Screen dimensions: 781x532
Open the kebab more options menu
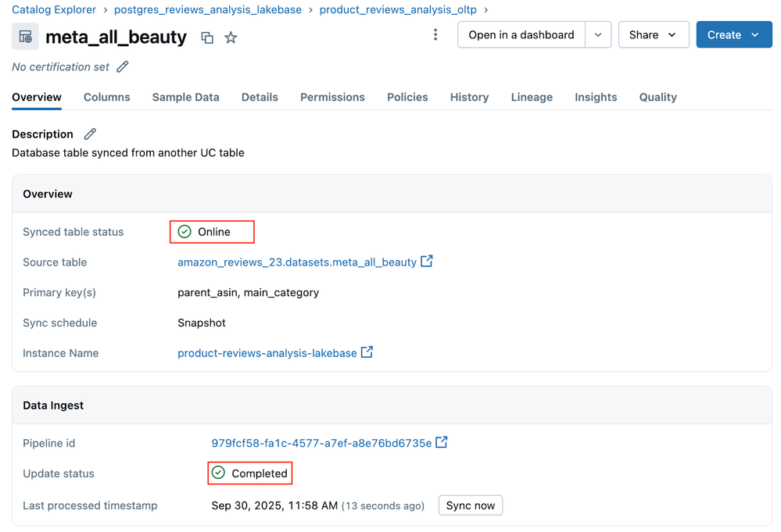[435, 35]
